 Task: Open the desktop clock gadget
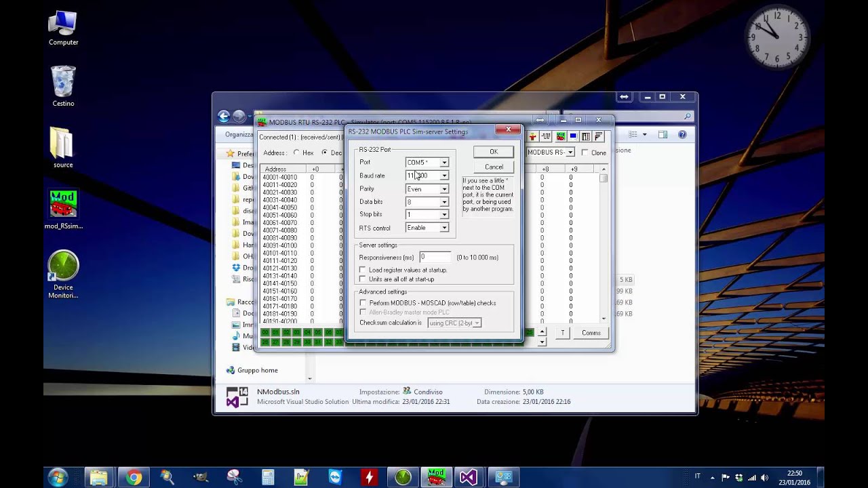coord(777,36)
